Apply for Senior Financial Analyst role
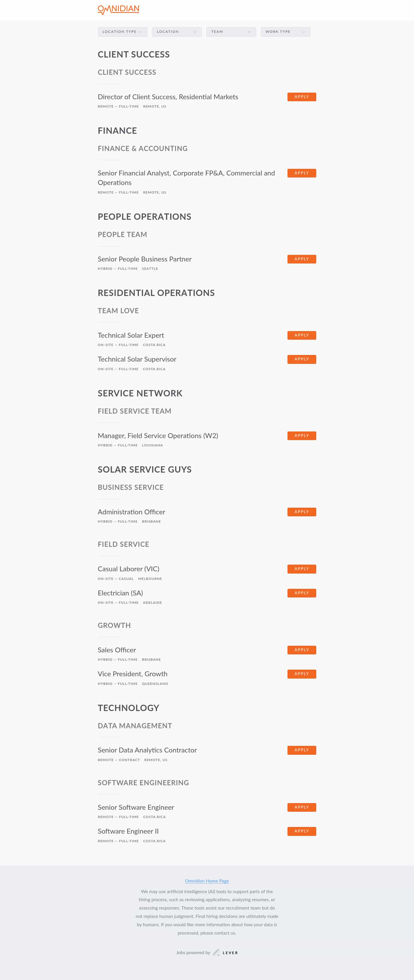 302,173
